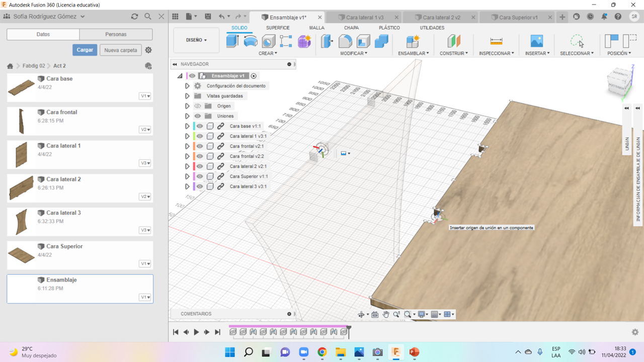Click the refresh icon in the data panel
644x362 pixels.
coord(134,17)
